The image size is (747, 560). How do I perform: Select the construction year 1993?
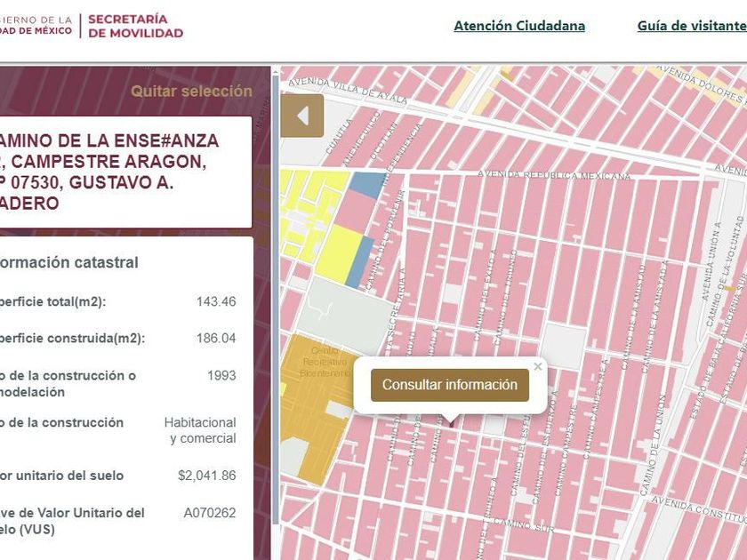pos(221,375)
